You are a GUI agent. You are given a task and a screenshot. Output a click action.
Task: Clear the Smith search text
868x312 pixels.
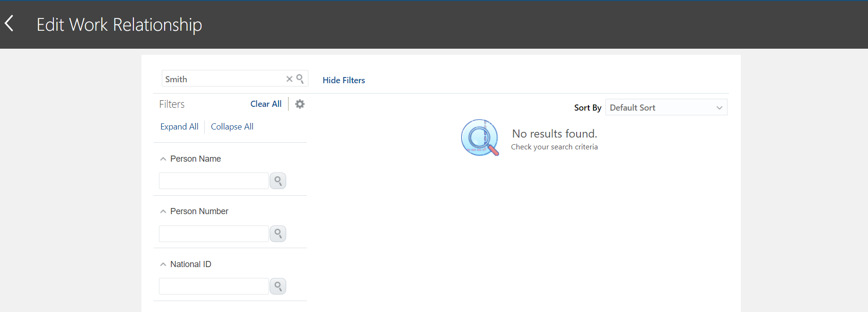289,79
